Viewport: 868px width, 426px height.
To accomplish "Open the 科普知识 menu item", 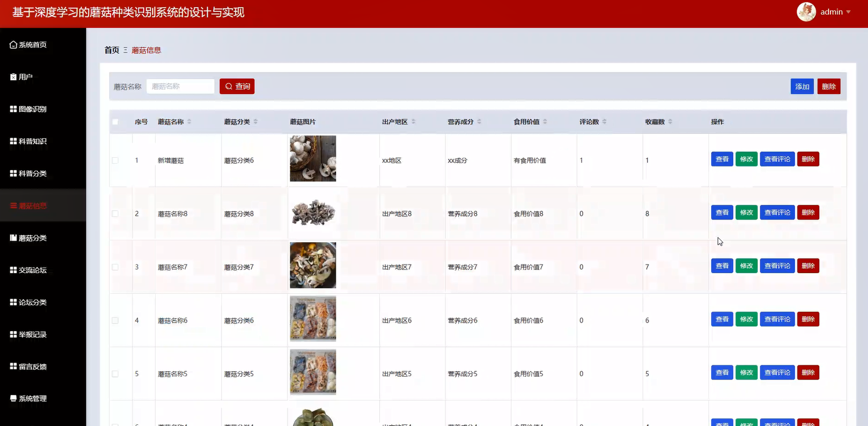I will (43, 141).
